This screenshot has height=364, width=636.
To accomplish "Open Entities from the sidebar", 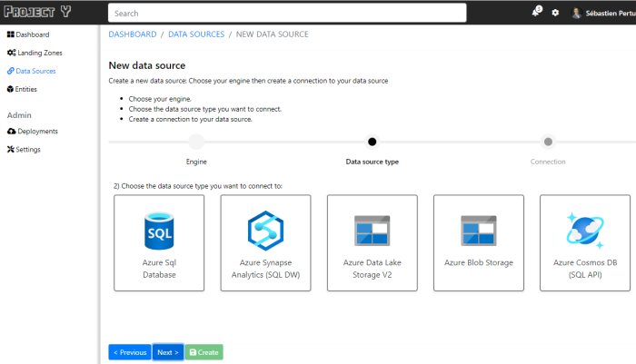I will pos(26,89).
